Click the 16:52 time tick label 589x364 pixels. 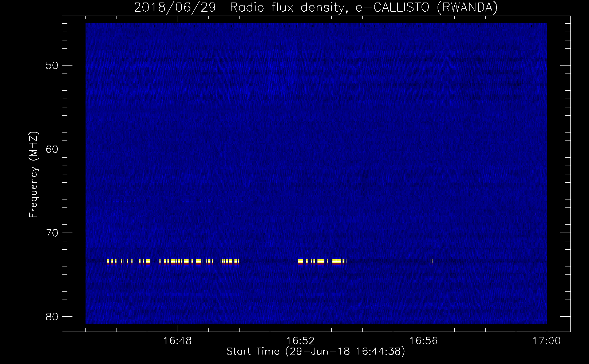(301, 341)
